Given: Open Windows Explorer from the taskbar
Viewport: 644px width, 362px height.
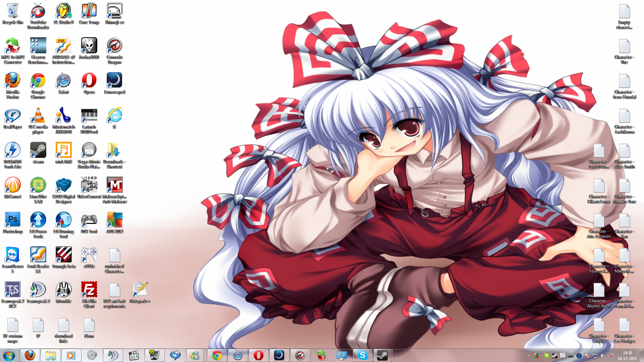Looking at the screenshot, I should 51,355.
